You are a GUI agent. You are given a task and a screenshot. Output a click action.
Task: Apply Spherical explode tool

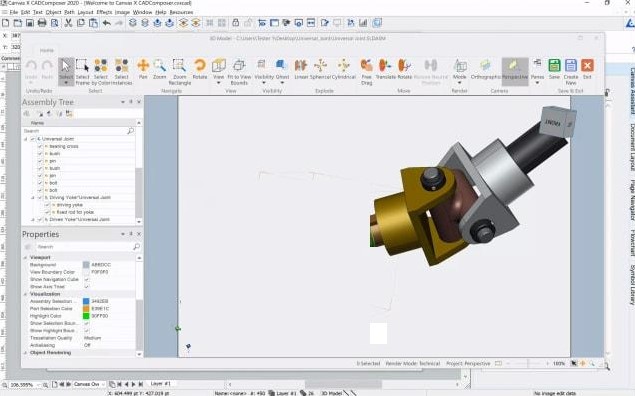[320, 69]
